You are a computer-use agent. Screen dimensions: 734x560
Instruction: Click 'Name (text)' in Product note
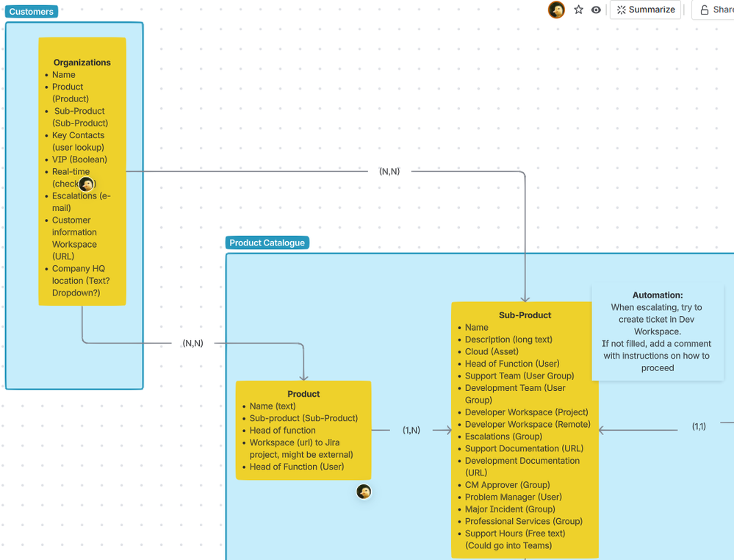tap(273, 406)
